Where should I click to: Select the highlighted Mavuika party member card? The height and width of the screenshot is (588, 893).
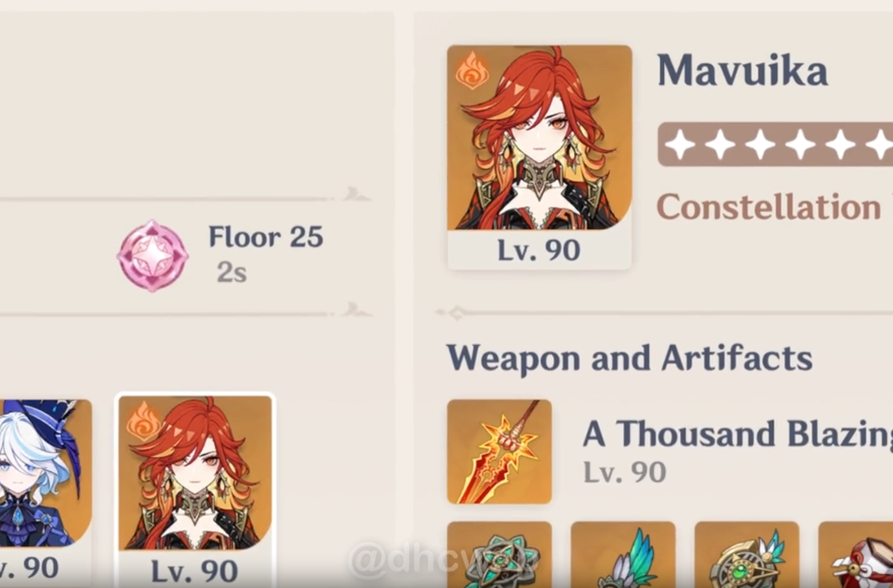point(195,490)
